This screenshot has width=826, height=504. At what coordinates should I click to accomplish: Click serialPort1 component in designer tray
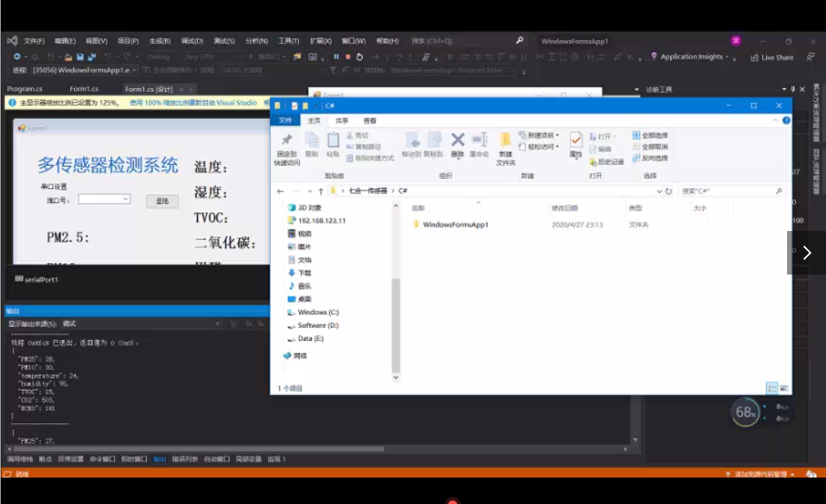37,279
